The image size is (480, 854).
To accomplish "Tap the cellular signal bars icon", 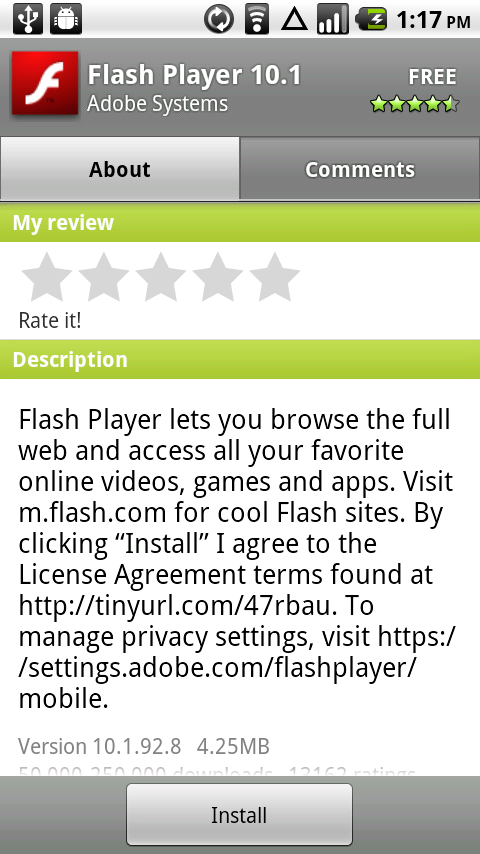I will click(x=332, y=19).
